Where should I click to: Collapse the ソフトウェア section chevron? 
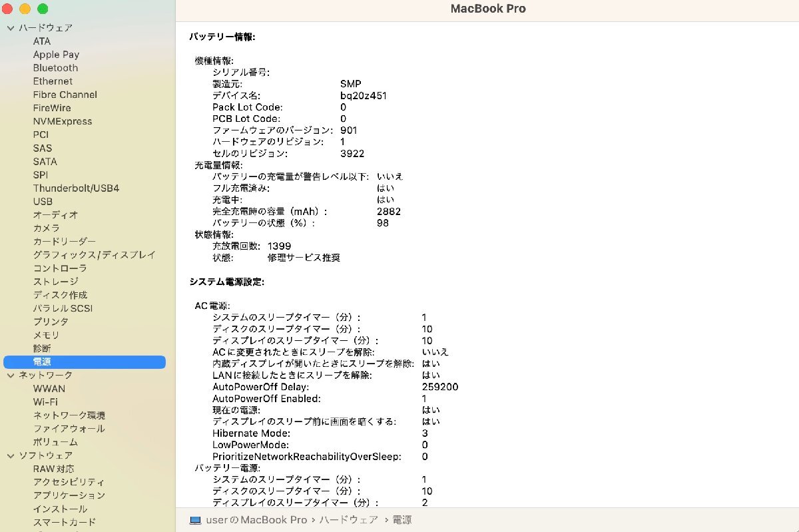11,456
